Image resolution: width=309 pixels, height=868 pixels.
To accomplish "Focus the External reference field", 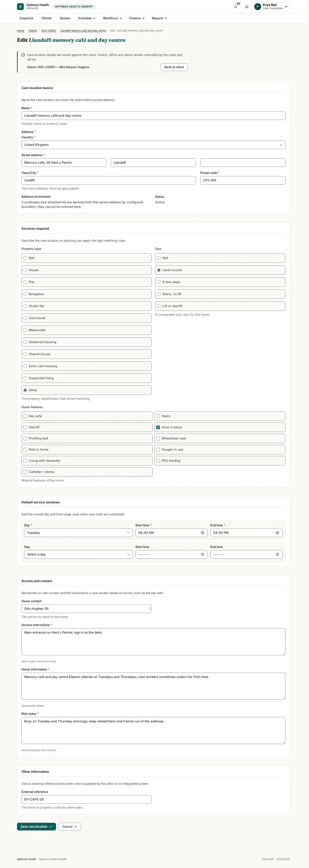I will coord(87,799).
